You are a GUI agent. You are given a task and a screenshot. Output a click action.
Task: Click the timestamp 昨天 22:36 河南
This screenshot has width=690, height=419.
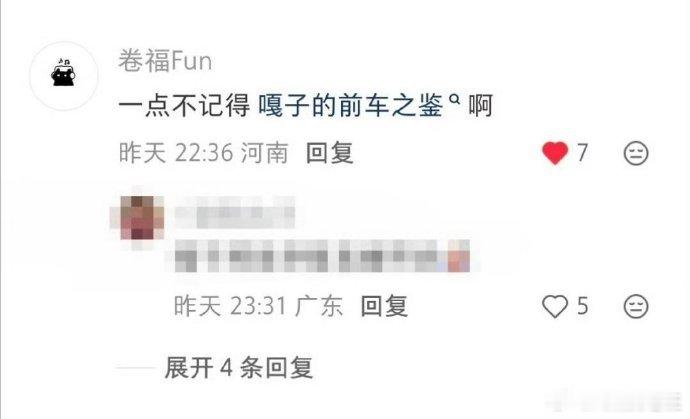coord(204,153)
